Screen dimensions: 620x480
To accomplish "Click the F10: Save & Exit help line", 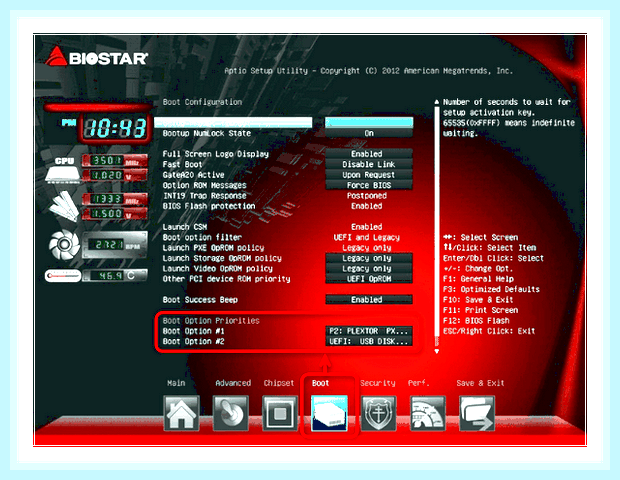I will [478, 300].
